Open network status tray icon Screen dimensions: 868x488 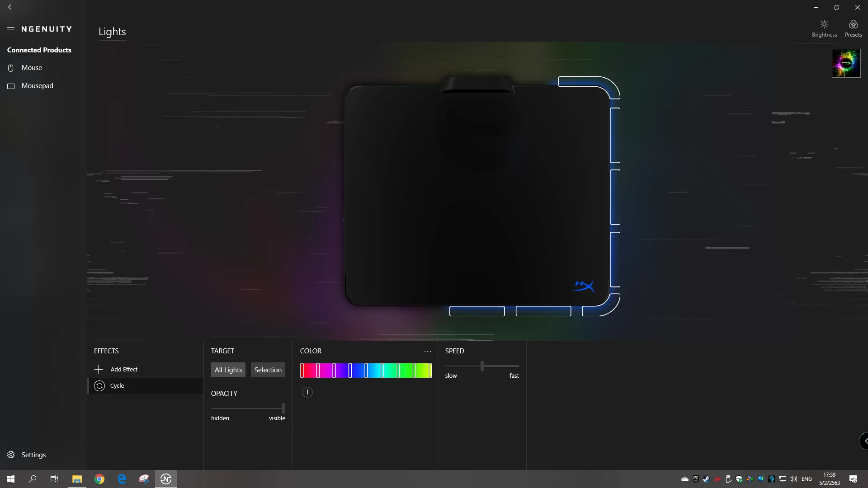coord(783,479)
